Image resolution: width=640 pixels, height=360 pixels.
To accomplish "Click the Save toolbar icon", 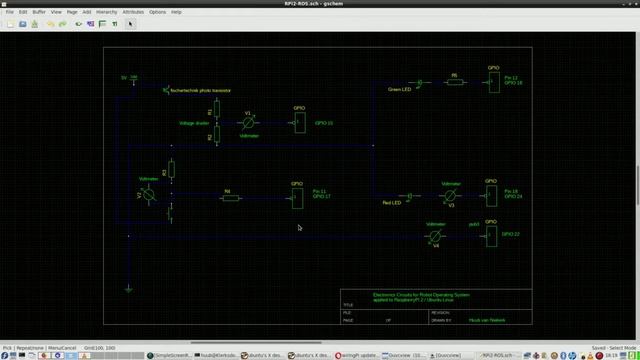I will click(35, 24).
